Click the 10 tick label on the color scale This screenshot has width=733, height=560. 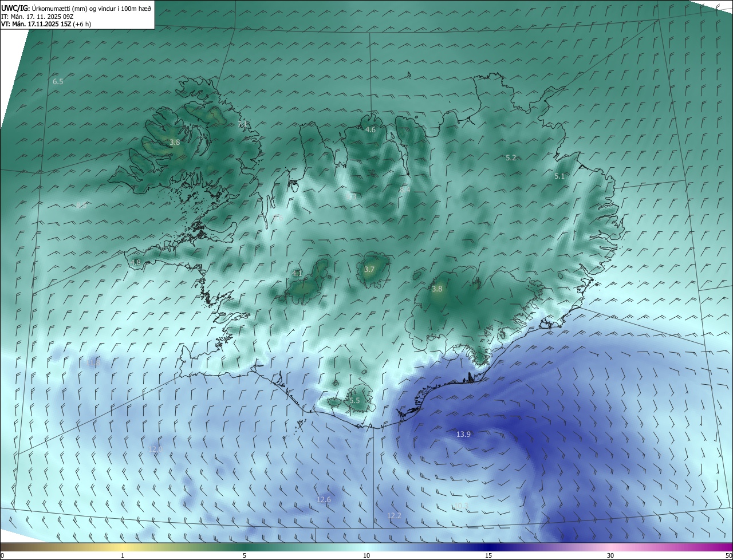[366, 555]
